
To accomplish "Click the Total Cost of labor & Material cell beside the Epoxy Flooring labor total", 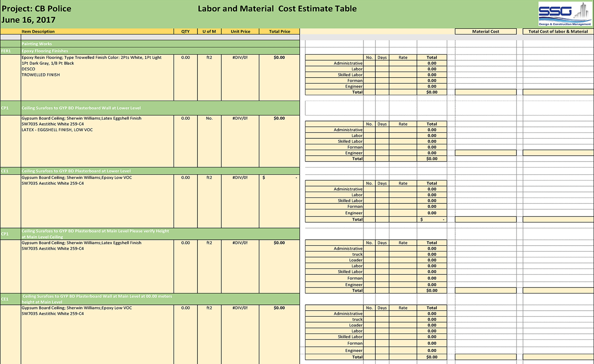I will click(x=558, y=92).
